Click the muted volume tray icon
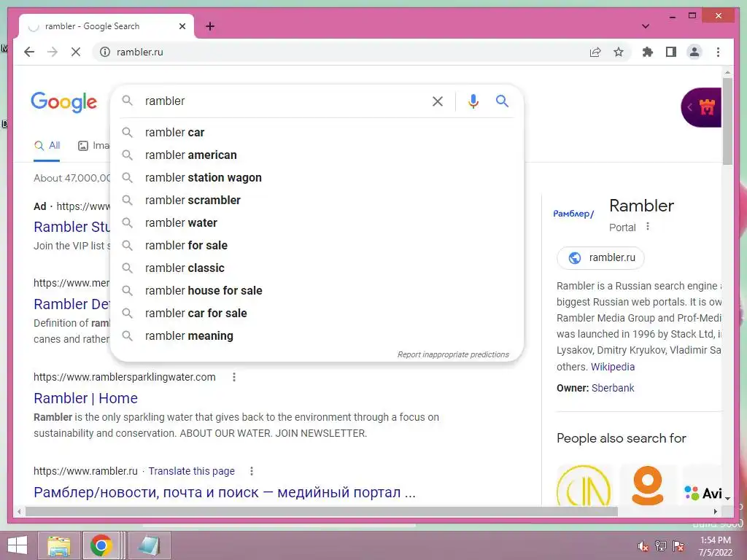The width and height of the screenshot is (747, 560). click(643, 545)
